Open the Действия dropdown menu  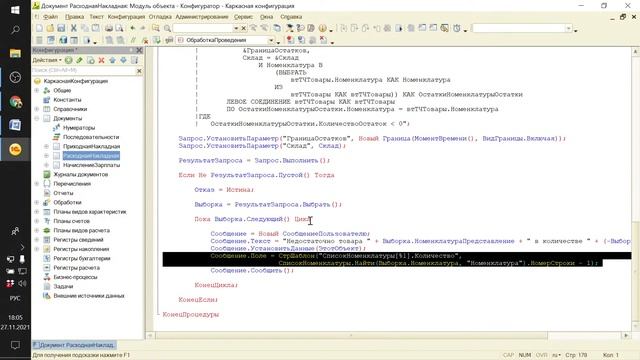click(47, 60)
